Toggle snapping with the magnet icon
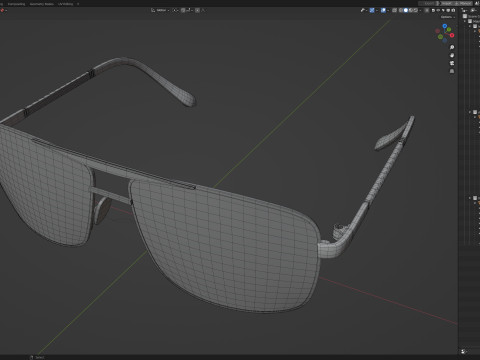This screenshot has height=360, width=480. tap(183, 10)
